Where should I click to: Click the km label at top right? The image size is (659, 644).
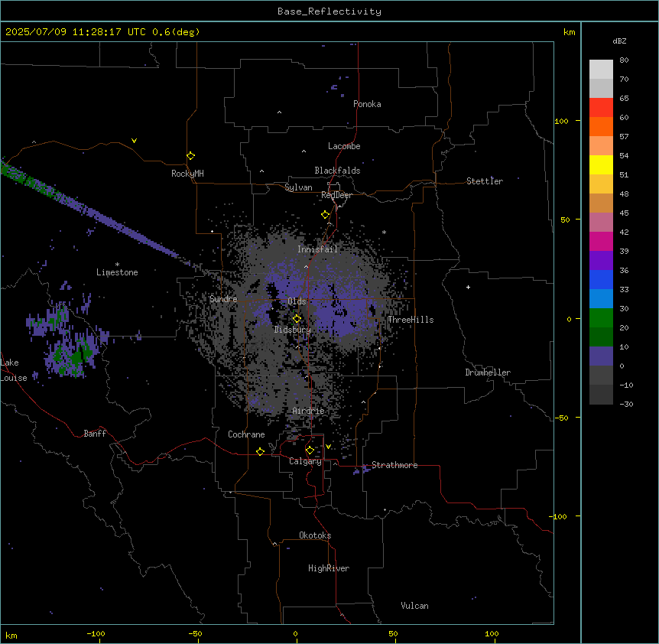(570, 32)
